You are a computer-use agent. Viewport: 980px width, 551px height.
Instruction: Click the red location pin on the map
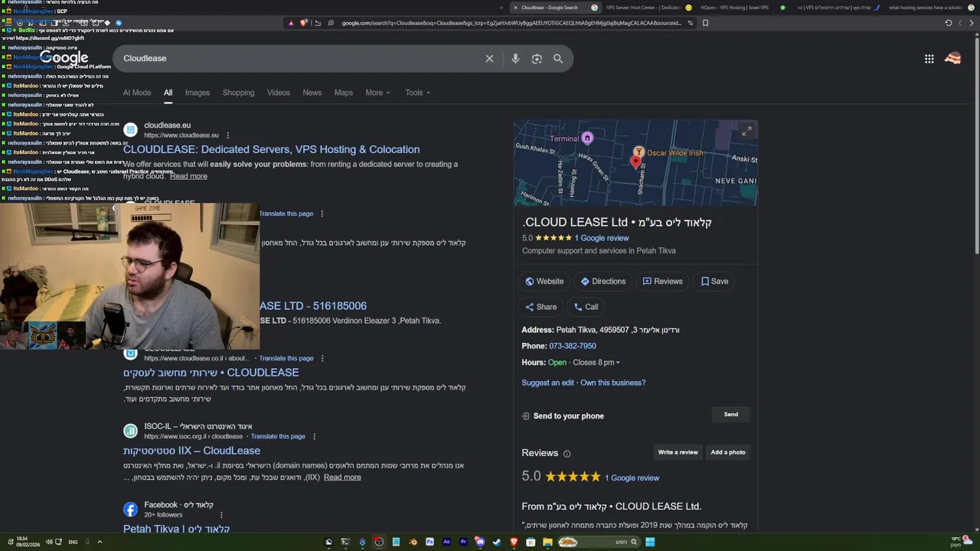[x=635, y=161]
